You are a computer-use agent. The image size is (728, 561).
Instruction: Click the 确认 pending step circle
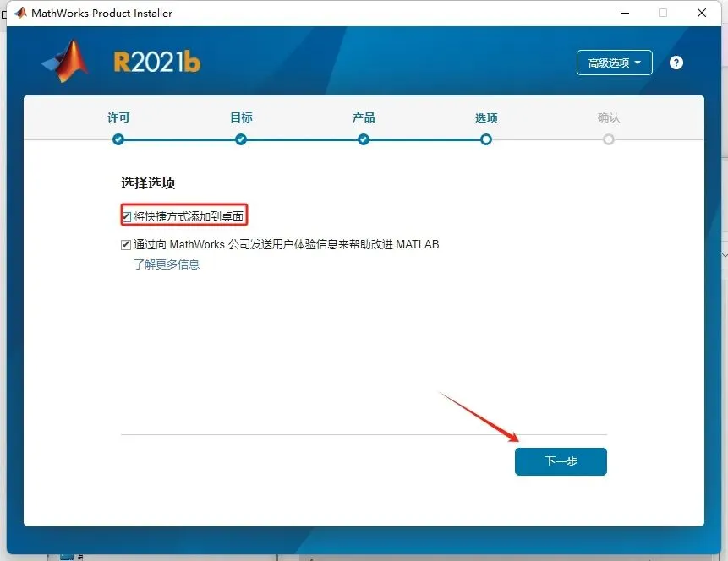609,139
